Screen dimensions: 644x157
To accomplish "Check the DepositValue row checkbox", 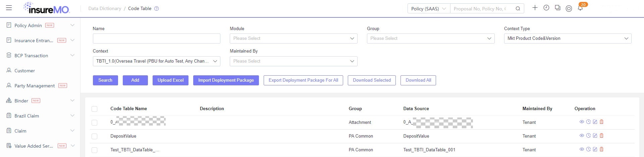I will [x=95, y=136].
